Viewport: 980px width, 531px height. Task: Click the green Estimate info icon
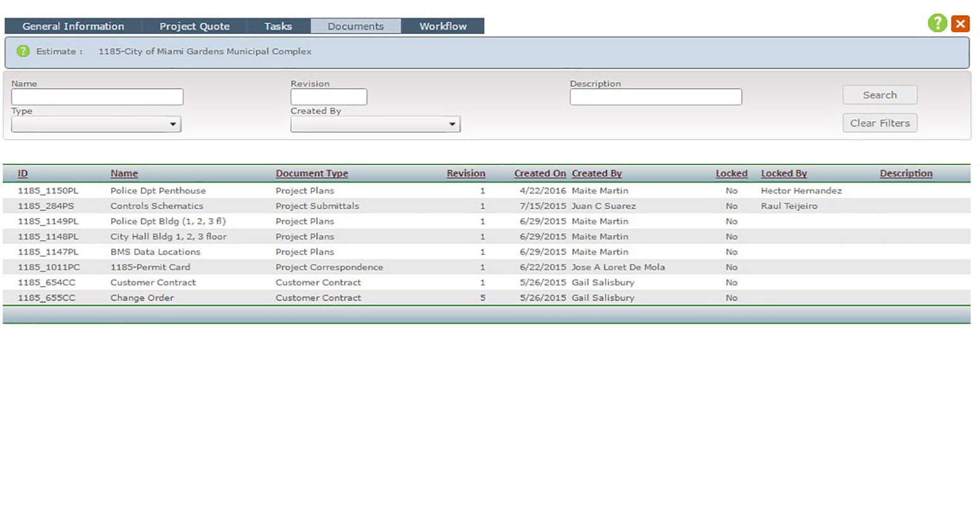click(23, 51)
